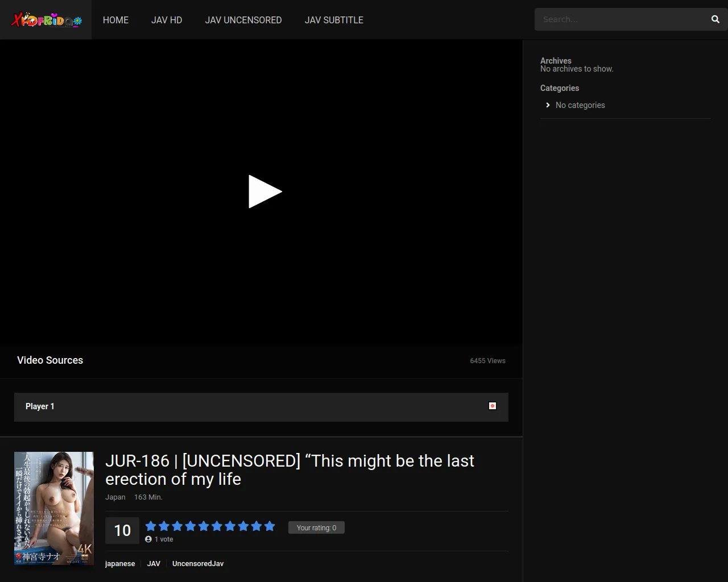Click the Japan flag icon on Player 1

(493, 406)
